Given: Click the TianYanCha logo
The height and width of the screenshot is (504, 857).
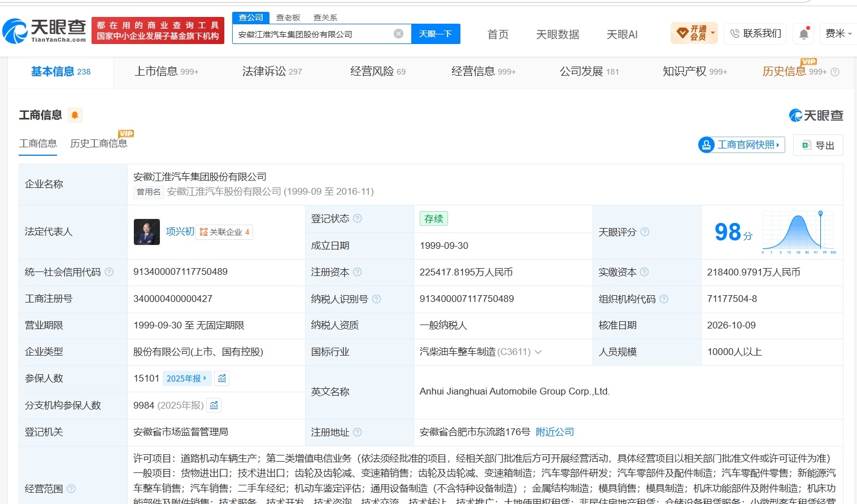Looking at the screenshot, I should point(45,30).
